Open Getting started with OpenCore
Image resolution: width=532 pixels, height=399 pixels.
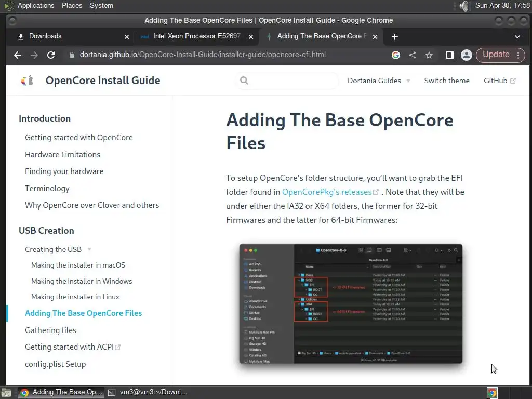(x=79, y=137)
